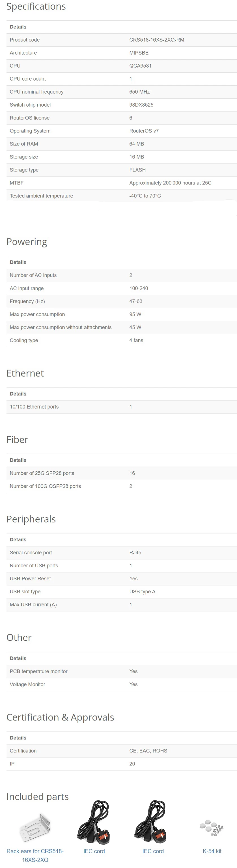This screenshot has height=868, width=237.
Task: Click the 'Max power consumption' row
Action: pyautogui.click(x=122, y=314)
